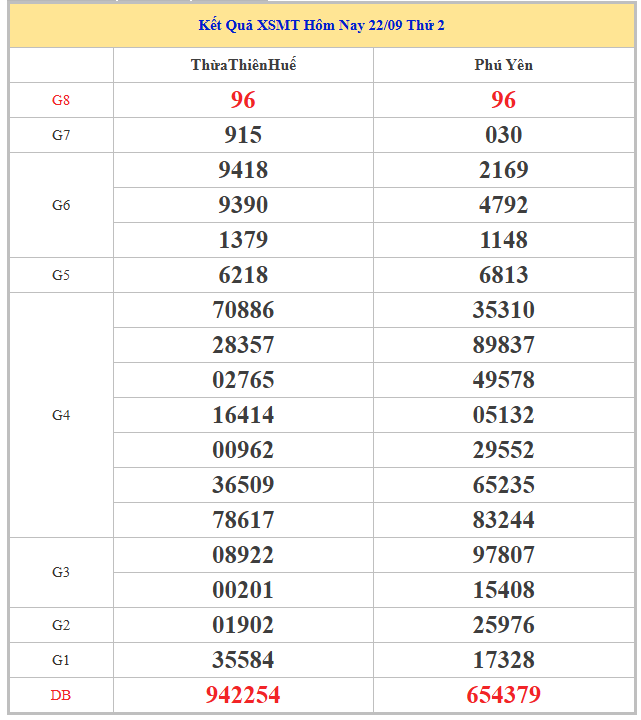Select the G7 number 030
Image resolution: width=641 pixels, height=720 pixels.
pos(503,135)
